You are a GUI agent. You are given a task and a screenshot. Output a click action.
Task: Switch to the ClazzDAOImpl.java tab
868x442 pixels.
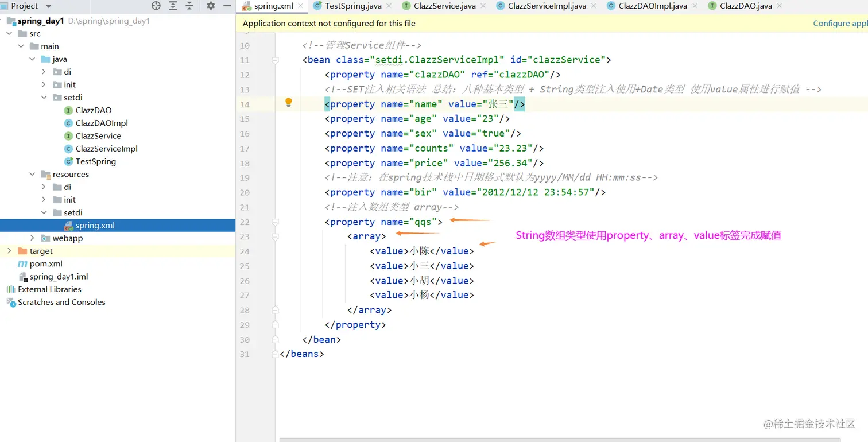(652, 6)
